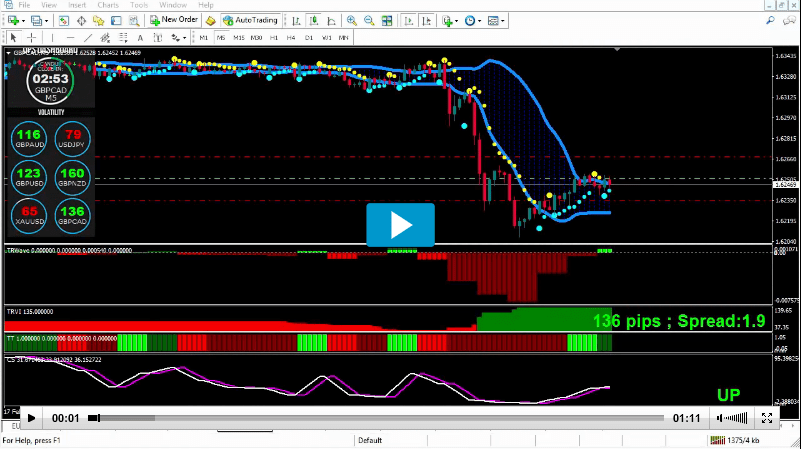
Task: Launch MetaEditor (yellow book icon)
Action: point(210,21)
